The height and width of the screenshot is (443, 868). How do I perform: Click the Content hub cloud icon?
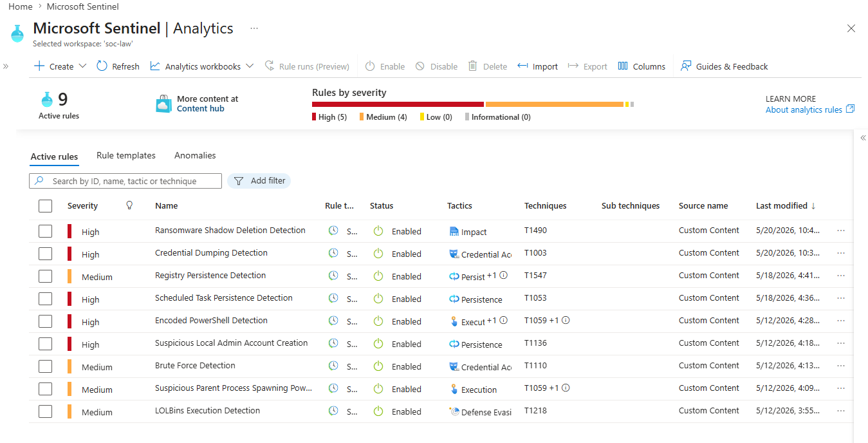pos(164,104)
